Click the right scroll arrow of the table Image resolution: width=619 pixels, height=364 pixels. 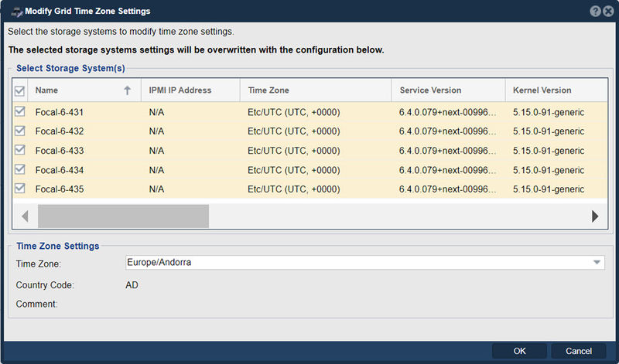595,216
